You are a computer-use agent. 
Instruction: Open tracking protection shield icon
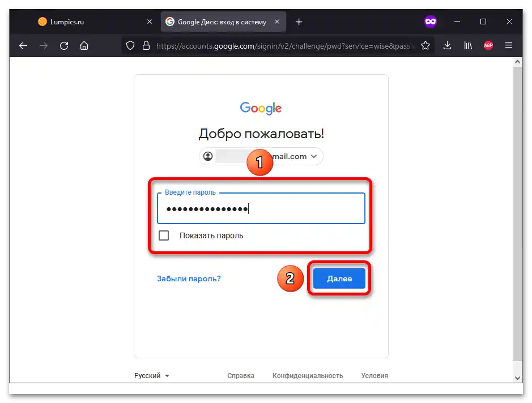tap(130, 45)
